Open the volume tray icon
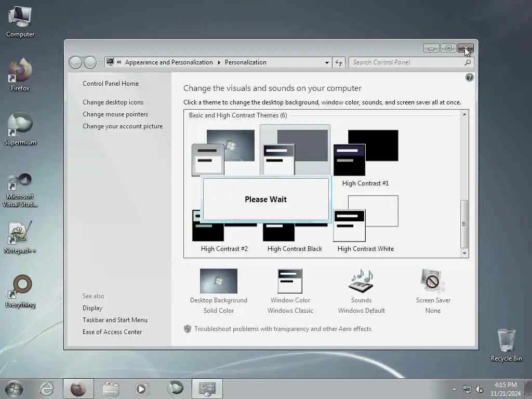Image resolution: width=532 pixels, height=399 pixels. pos(479,389)
